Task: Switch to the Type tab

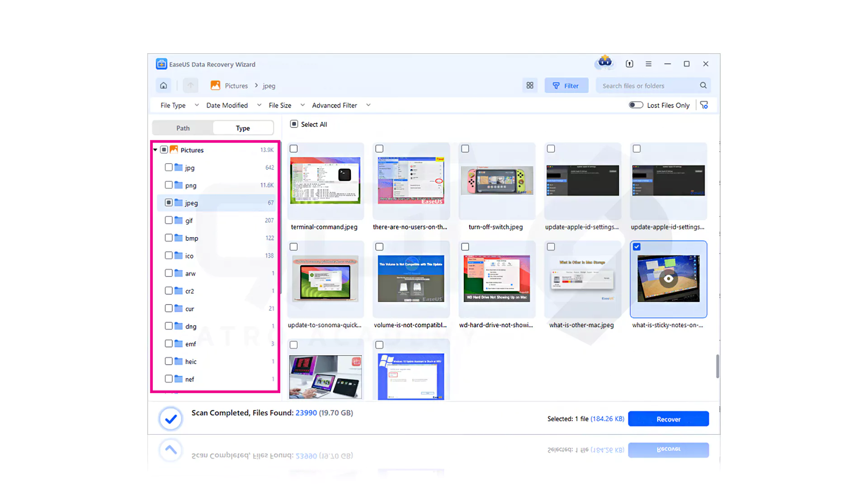Action: tap(243, 128)
